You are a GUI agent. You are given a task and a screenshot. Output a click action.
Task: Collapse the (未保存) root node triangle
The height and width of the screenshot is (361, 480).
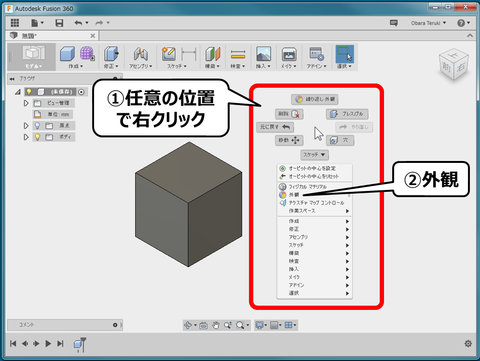pyautogui.click(x=18, y=92)
